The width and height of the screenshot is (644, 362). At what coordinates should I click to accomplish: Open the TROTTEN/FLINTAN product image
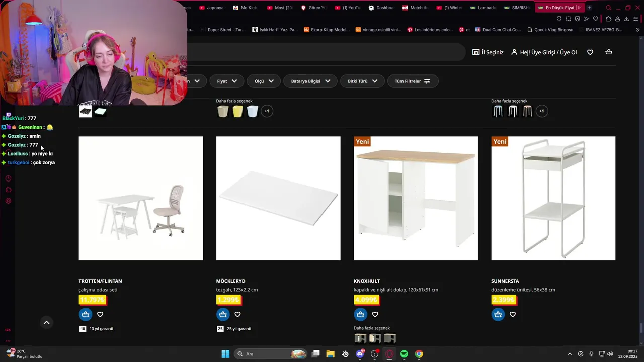tap(141, 198)
